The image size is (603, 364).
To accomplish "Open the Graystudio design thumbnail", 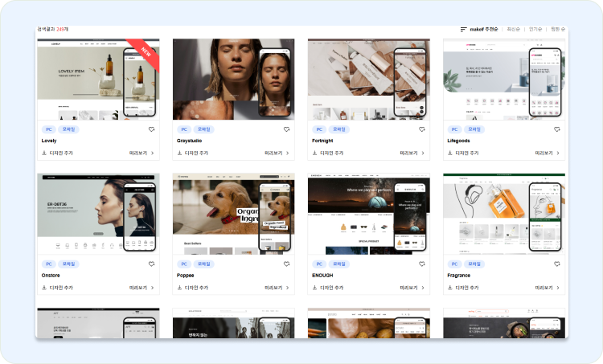I will coord(233,79).
